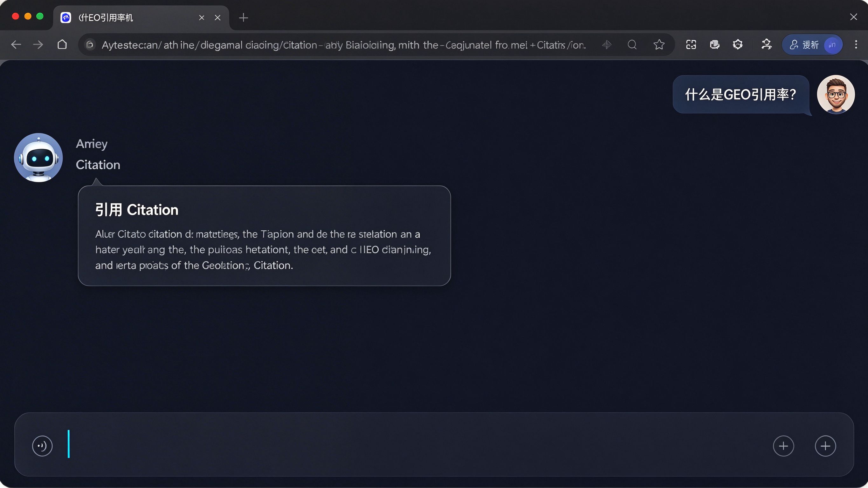Image resolution: width=868 pixels, height=488 pixels.
Task: Click the green macOS fullscreen button
Action: coord(40,16)
